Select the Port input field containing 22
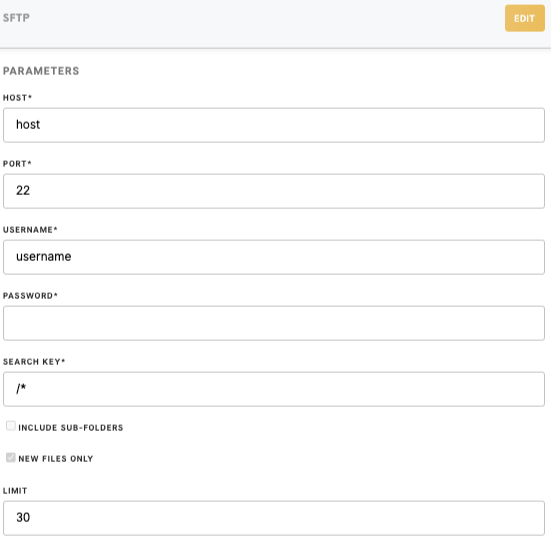The width and height of the screenshot is (551, 543). point(274,191)
